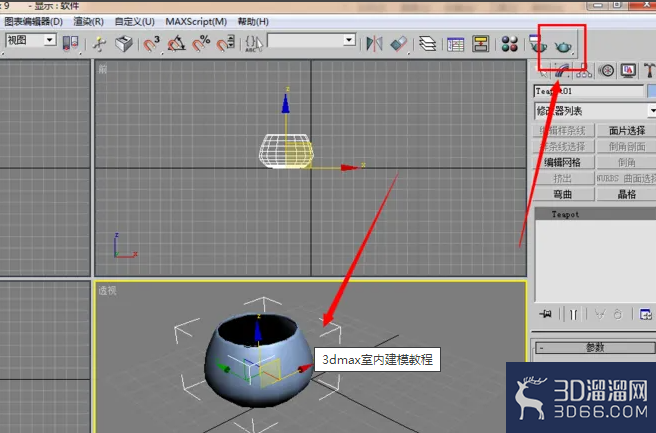Viewport: 656px width, 433px height.
Task: Toggle keyboard shortcut override icon
Action: click(x=124, y=44)
